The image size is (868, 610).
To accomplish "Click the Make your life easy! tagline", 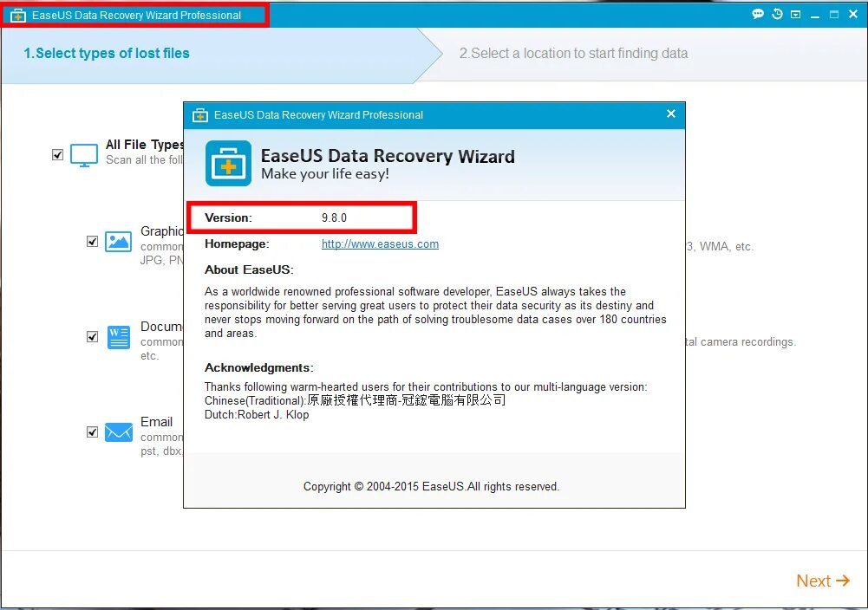I will click(325, 173).
